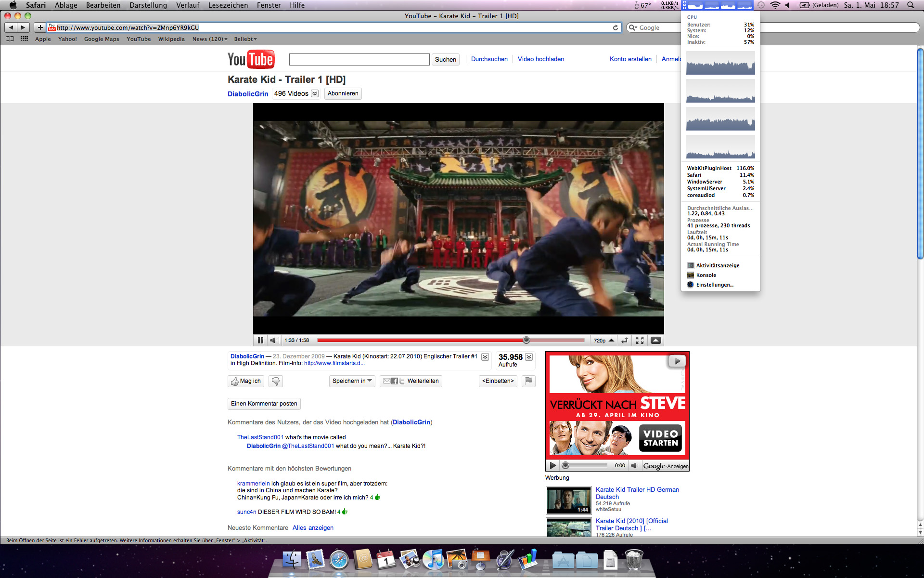Open the 720p quality selector
This screenshot has width=924, height=578.
pos(603,341)
